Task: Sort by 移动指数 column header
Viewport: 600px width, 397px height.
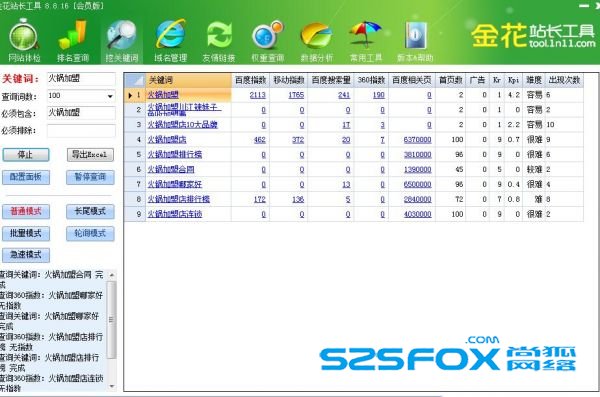Action: click(289, 80)
